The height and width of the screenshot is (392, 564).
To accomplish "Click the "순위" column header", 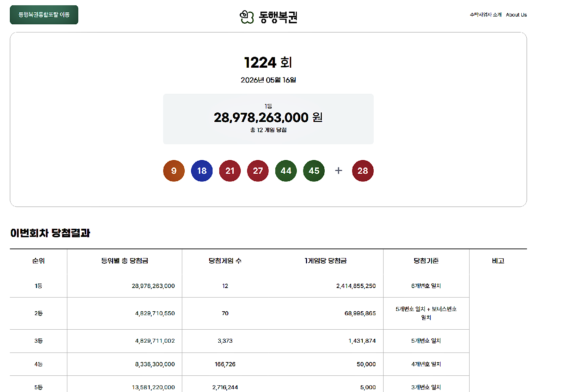I will [x=38, y=261].
